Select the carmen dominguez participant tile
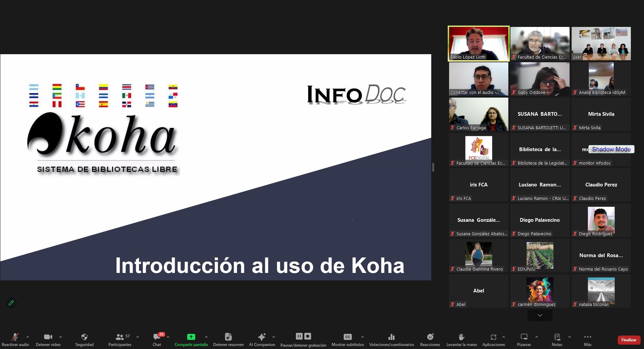The height and width of the screenshot is (349, 644). pos(540,291)
